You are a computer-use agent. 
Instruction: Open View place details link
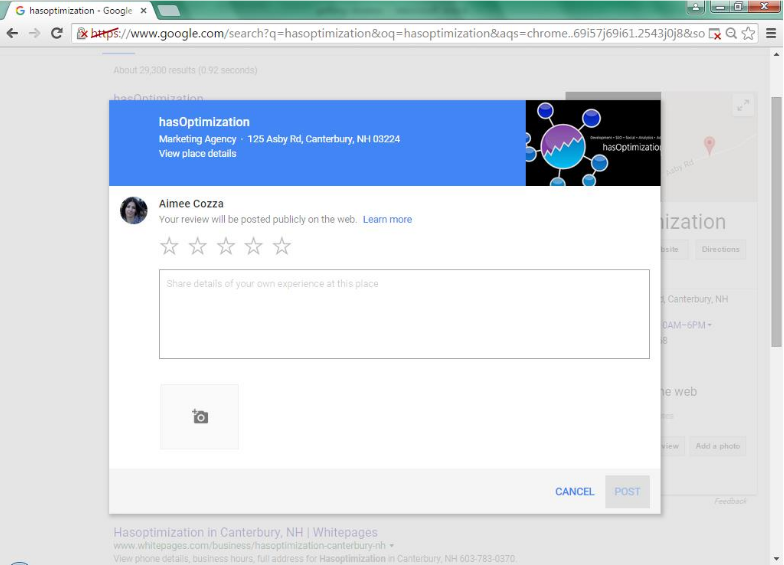pyautogui.click(x=198, y=154)
